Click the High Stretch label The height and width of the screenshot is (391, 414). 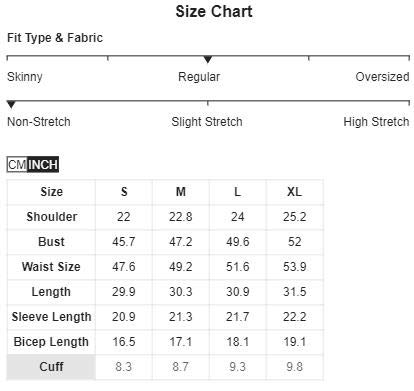[x=376, y=122]
